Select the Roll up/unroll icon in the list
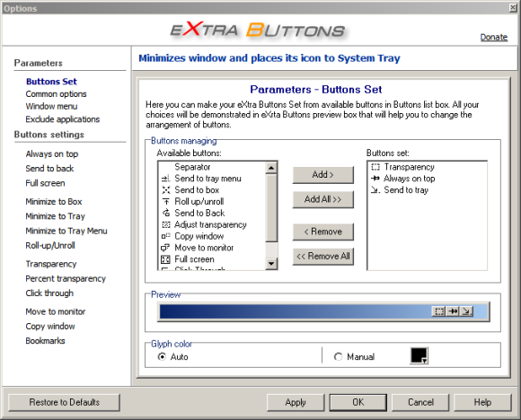The height and width of the screenshot is (420, 521). 166,201
